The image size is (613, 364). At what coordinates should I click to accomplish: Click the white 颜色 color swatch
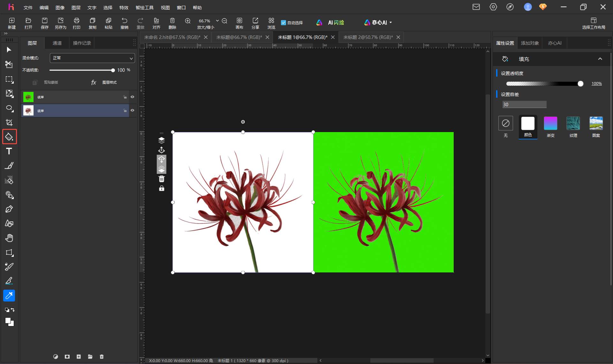528,123
